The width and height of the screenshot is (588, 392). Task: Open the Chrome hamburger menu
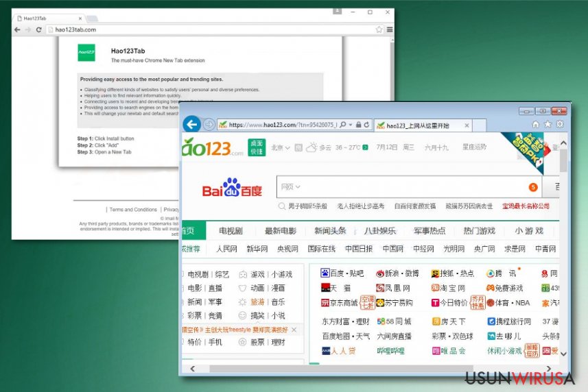(x=390, y=29)
